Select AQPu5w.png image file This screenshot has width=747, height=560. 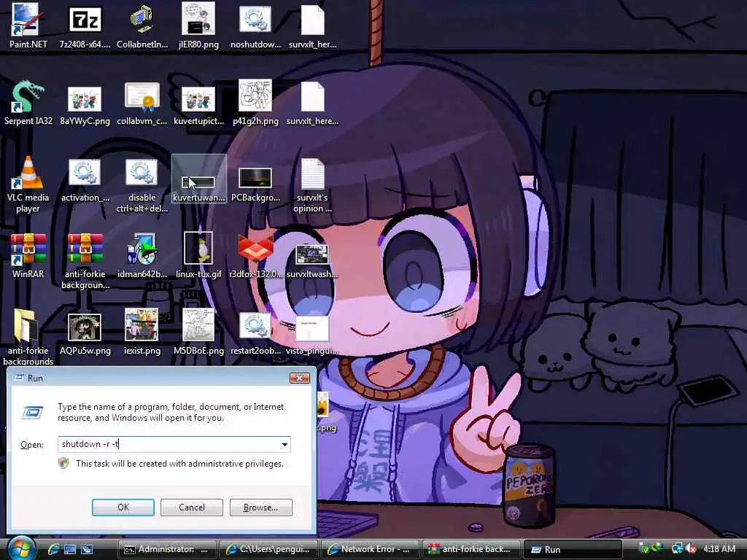click(85, 334)
